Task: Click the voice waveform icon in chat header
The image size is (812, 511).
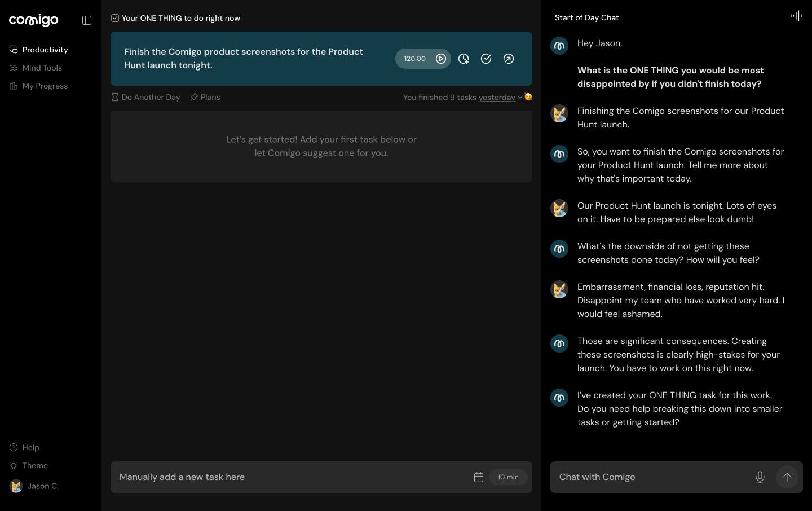Action: point(796,16)
